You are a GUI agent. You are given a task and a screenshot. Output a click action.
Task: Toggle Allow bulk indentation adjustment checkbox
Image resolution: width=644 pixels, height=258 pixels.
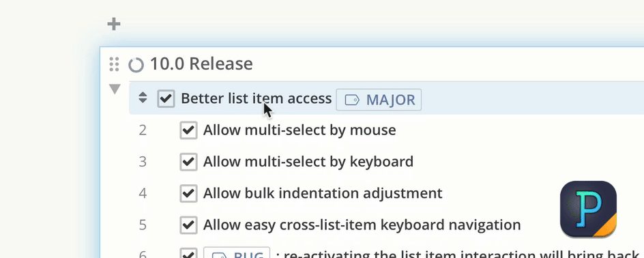188,193
